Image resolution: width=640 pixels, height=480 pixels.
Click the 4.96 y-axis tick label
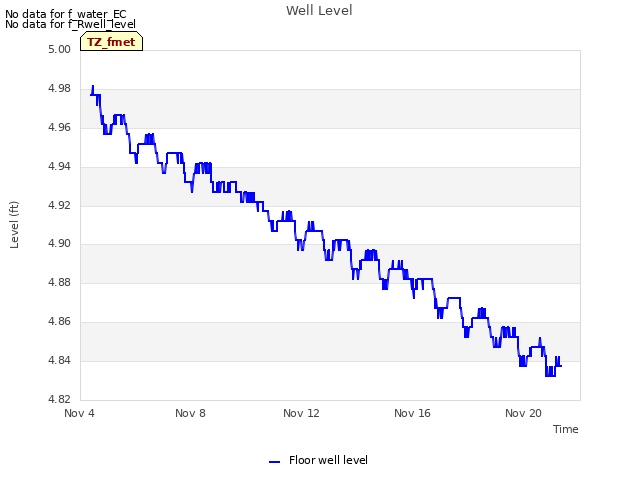tap(59, 127)
